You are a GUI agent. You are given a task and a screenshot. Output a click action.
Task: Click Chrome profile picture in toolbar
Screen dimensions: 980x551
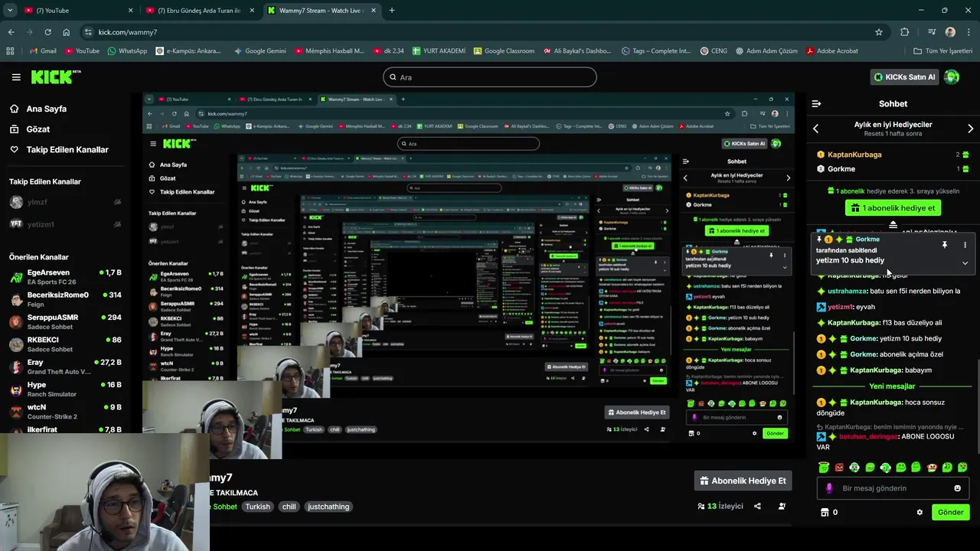click(950, 32)
